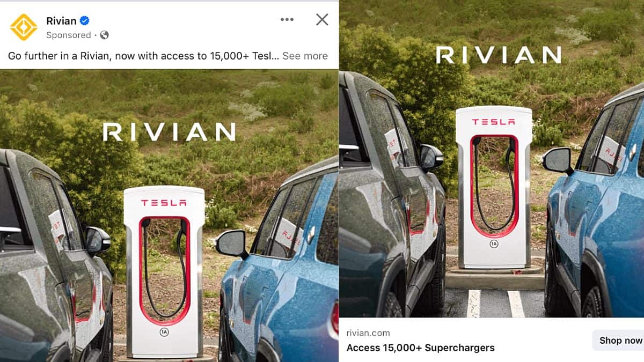Open the Rivian profile logo avatar
The width and height of the screenshot is (644, 362).
24,27
